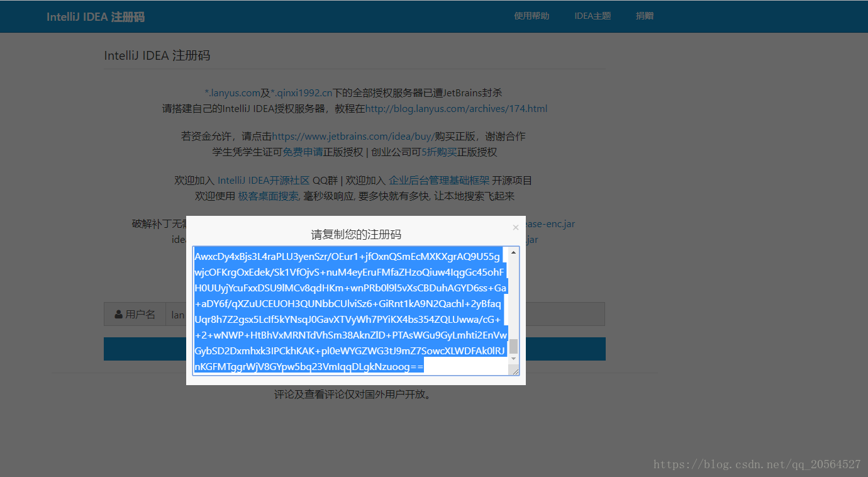Click the 免费申请 student license link
Screen dimensions: 868x477
click(303, 152)
